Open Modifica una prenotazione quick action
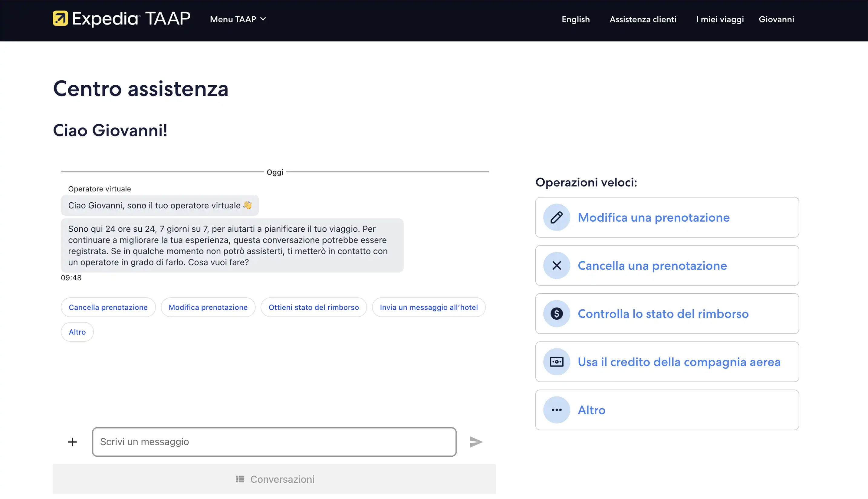 [x=667, y=217]
